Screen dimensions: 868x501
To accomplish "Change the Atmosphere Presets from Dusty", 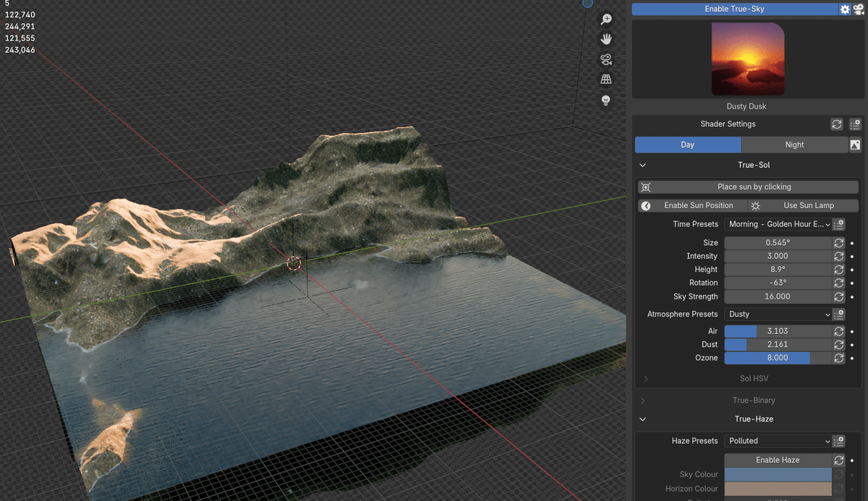I will point(778,314).
